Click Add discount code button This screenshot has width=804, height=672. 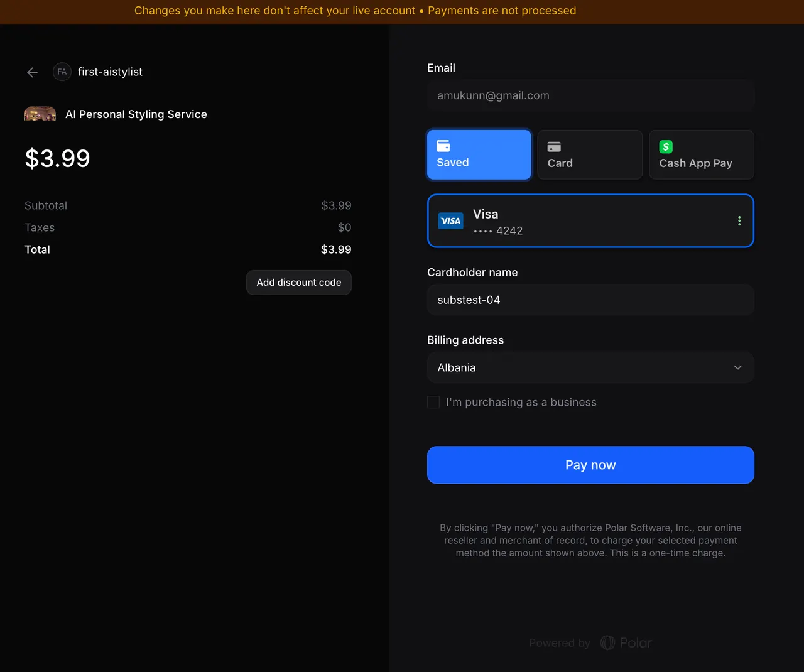tap(299, 283)
